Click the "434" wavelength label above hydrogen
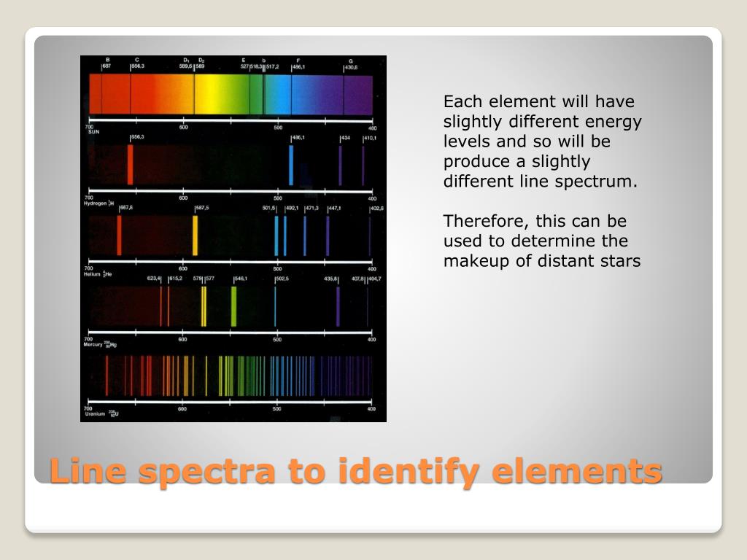This screenshot has height=560, width=747. click(x=345, y=138)
